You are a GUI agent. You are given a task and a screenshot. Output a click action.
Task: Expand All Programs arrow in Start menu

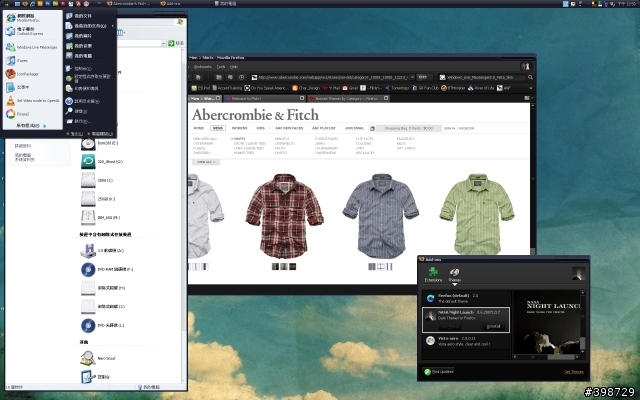point(44,126)
